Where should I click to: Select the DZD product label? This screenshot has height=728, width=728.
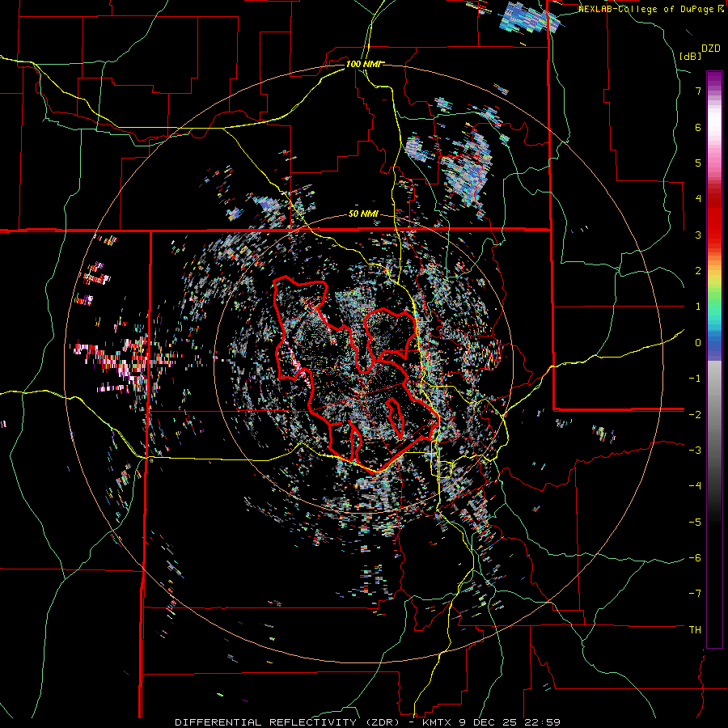711,49
